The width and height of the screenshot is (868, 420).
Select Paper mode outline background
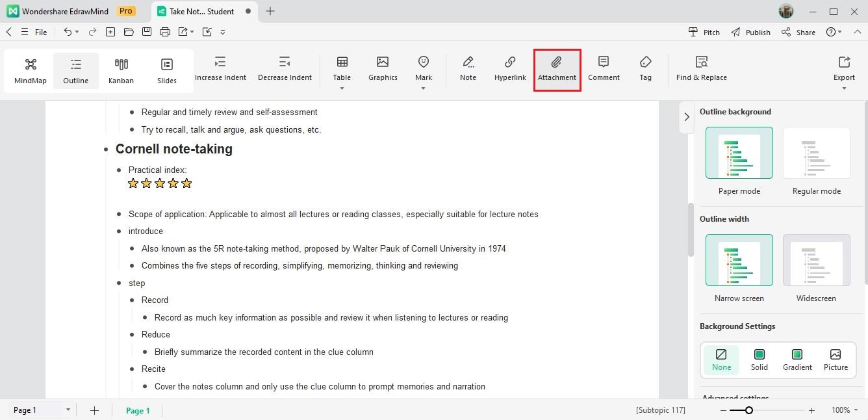coord(739,153)
